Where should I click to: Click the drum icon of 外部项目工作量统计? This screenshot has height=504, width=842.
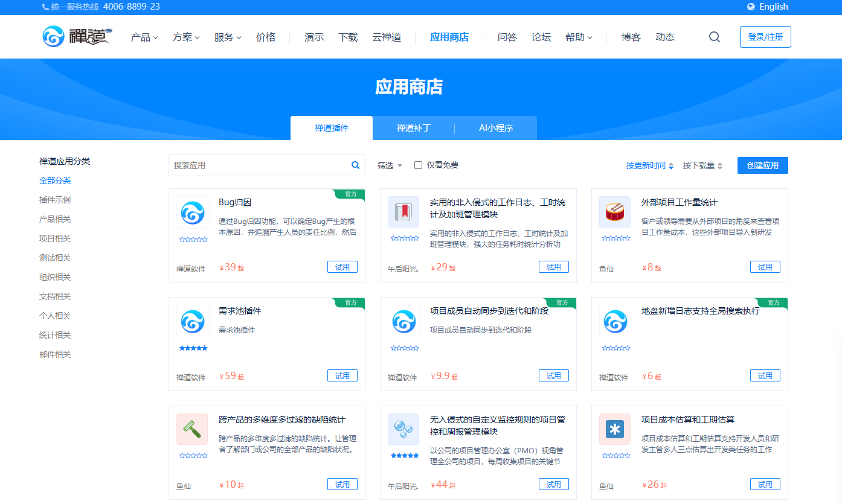coord(615,212)
